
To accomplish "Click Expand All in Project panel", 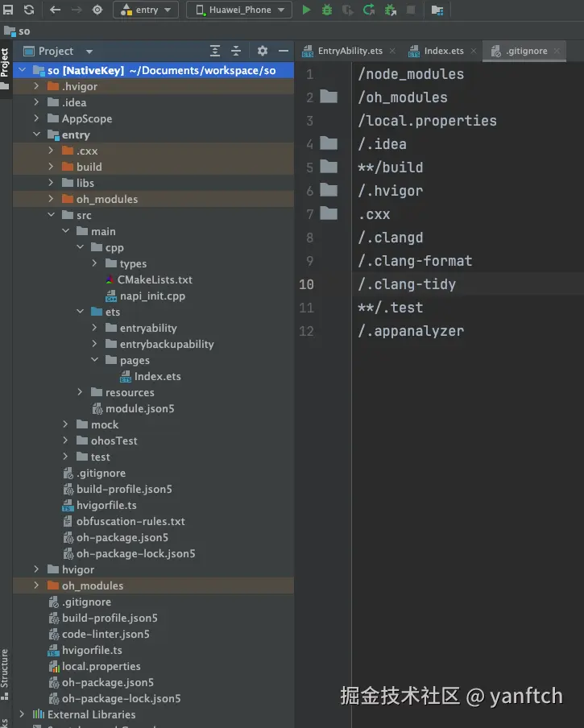I will pos(215,51).
